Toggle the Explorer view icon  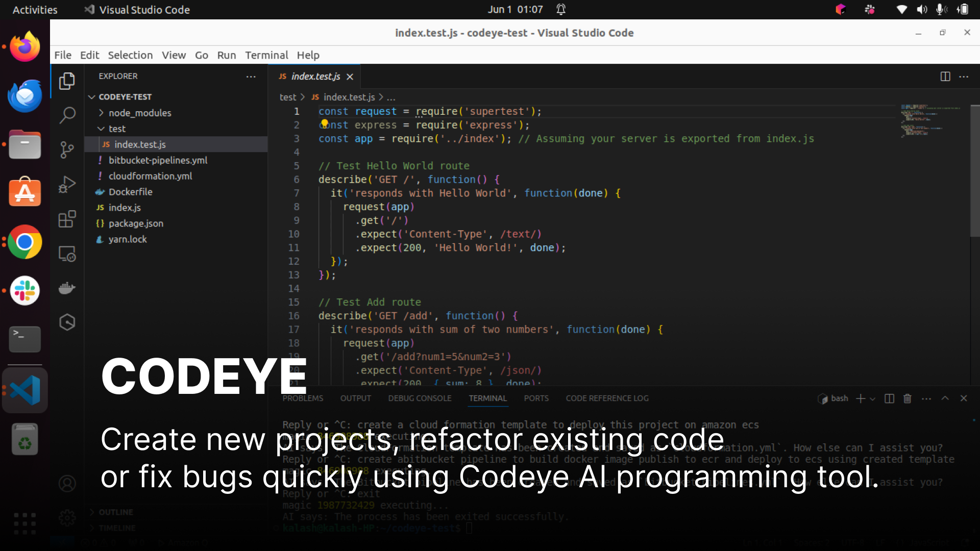pyautogui.click(x=67, y=81)
